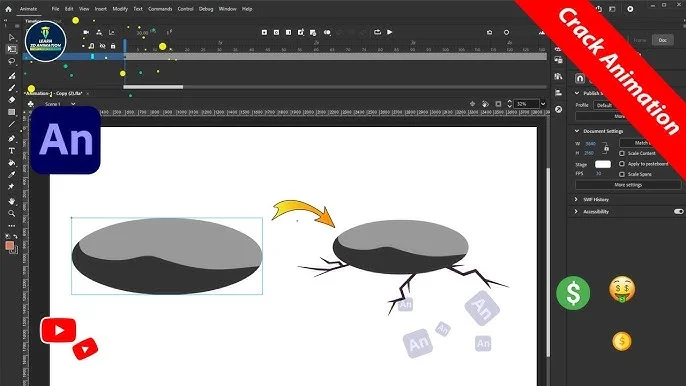The image size is (686, 386).
Task: Toggle onion skin in timeline
Action: coord(327,32)
